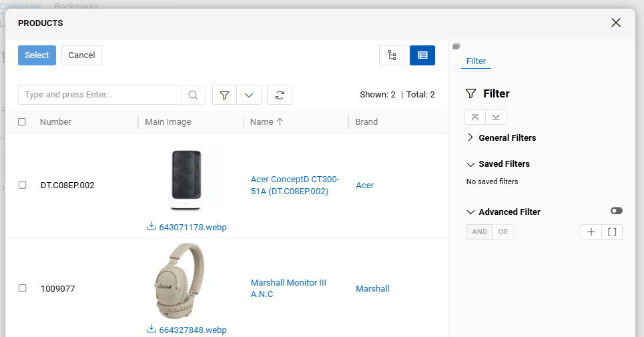
Task: Expand all filter sections
Action: (x=496, y=117)
